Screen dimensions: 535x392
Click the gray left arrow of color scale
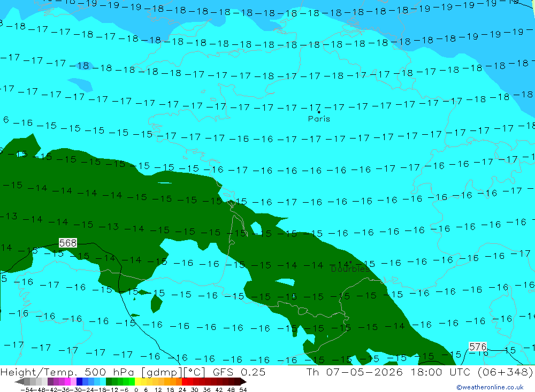[19, 381]
